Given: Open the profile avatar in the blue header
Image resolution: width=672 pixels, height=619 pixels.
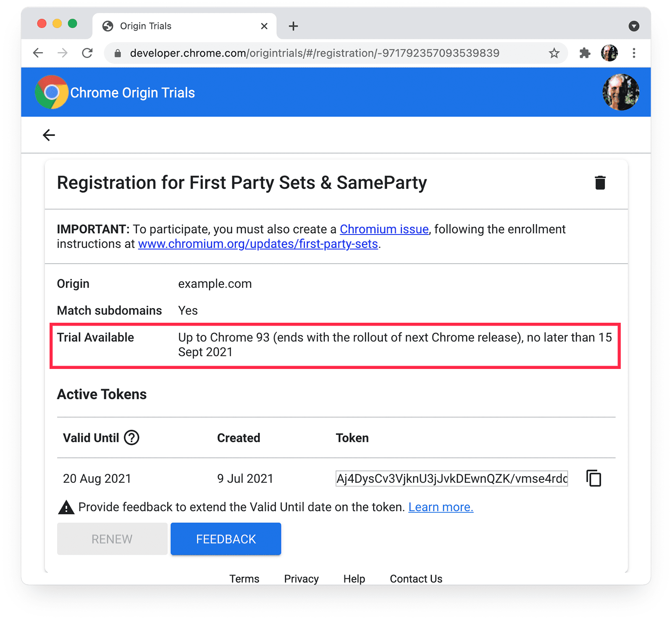Looking at the screenshot, I should pyautogui.click(x=620, y=92).
